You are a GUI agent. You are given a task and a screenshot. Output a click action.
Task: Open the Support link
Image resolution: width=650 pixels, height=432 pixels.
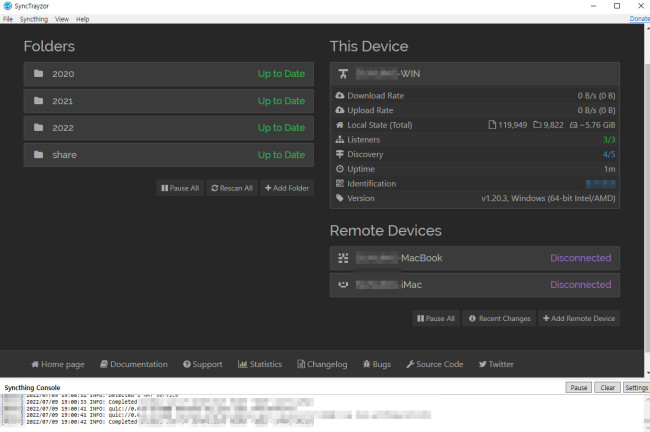tap(203, 364)
